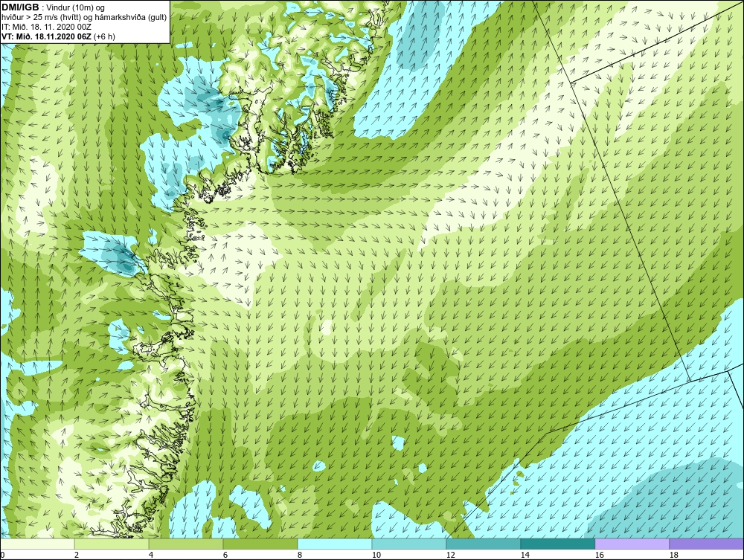Click the 10–12 m/s cyan legend swatch
The height and width of the screenshot is (560, 744).
[x=409, y=544]
